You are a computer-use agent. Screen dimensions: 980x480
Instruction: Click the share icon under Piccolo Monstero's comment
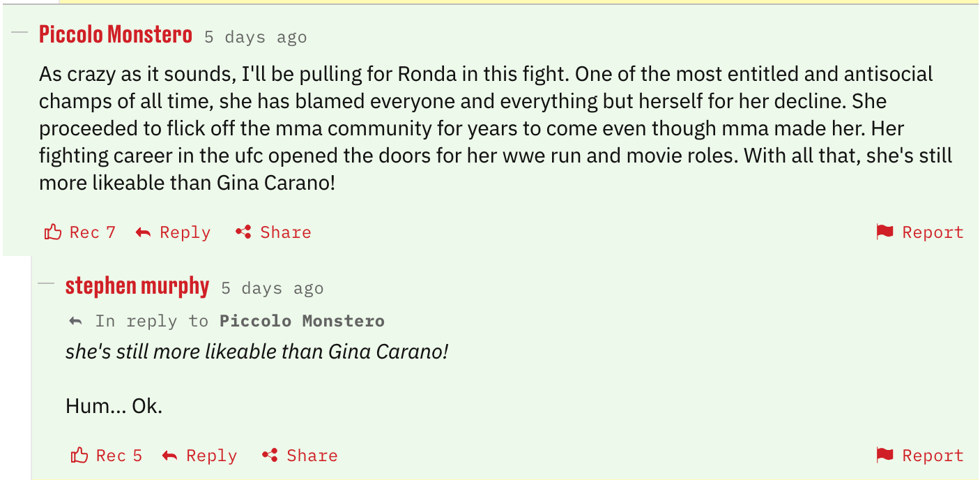click(243, 232)
